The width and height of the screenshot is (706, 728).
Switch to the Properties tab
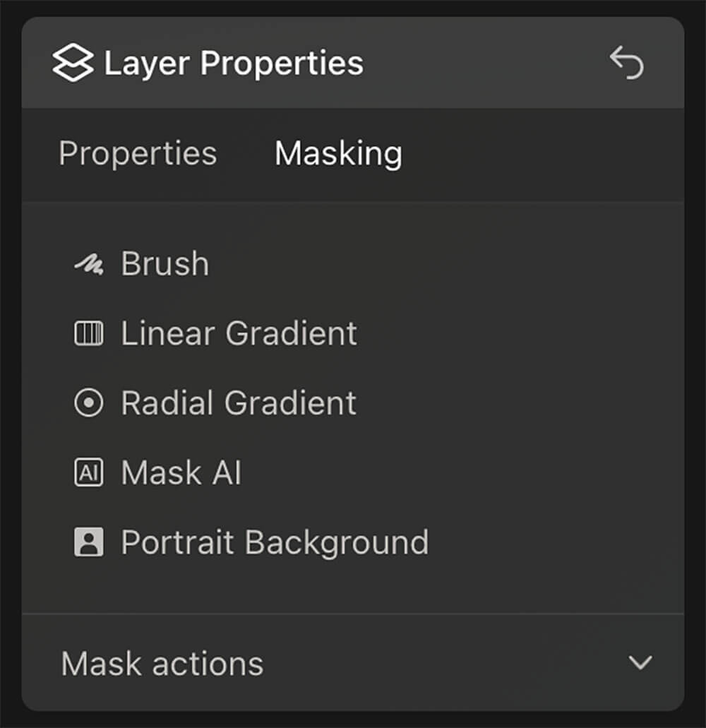point(138,154)
